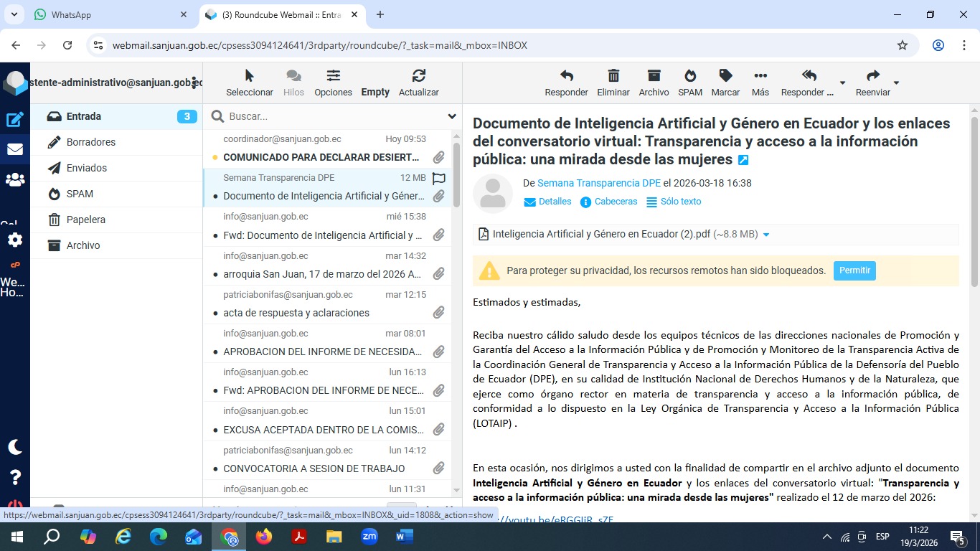
Task: Expand the Reenviar forward options arrow
Action: (896, 83)
